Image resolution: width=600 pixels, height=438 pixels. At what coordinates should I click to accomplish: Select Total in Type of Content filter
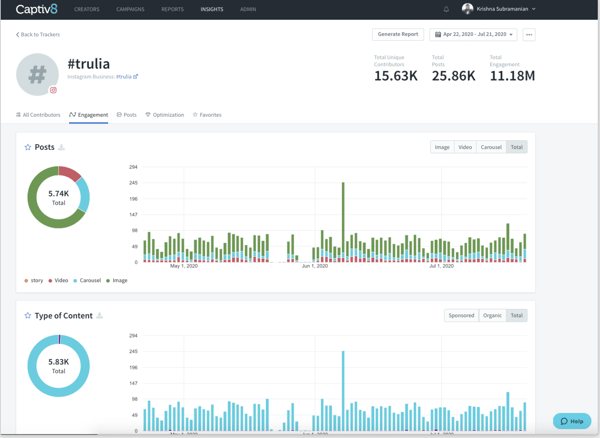coord(517,316)
